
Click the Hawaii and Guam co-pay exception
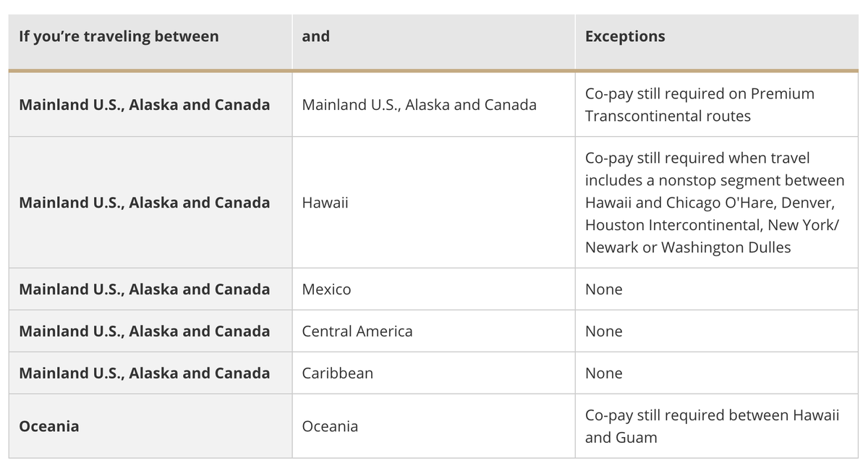(712, 426)
